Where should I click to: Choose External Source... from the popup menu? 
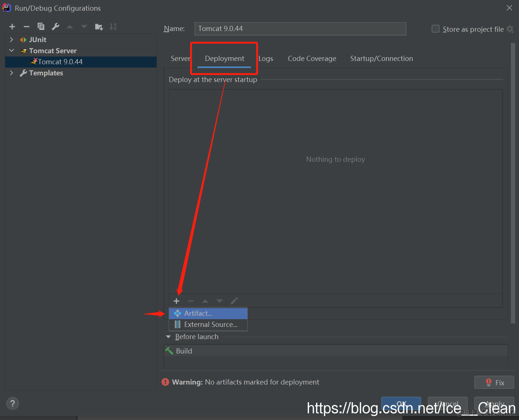(x=208, y=324)
